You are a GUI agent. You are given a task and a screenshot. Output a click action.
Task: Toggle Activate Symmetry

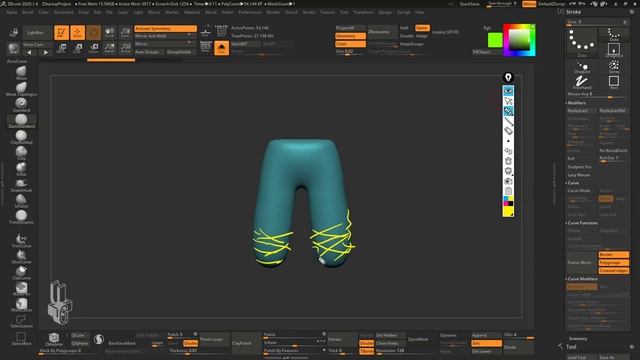click(165, 29)
